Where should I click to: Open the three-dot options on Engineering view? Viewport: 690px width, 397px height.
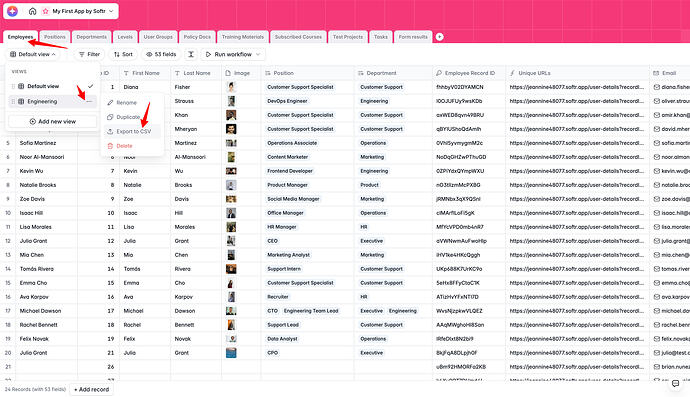[x=89, y=102]
